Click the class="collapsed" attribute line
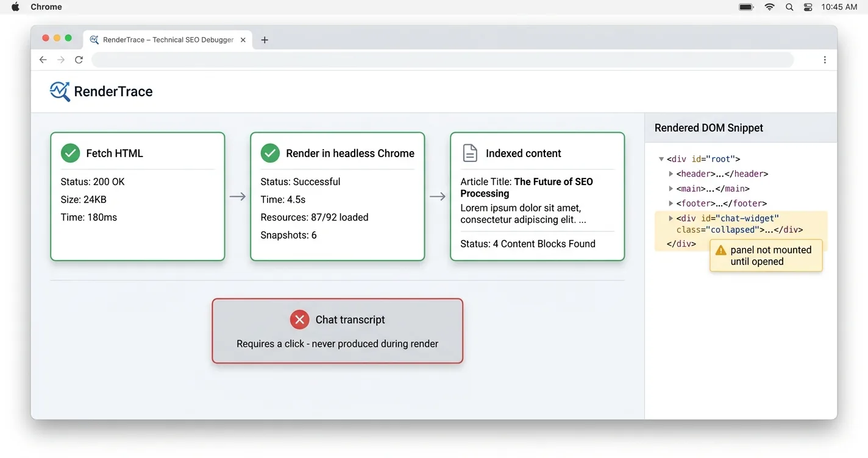 [x=740, y=230]
